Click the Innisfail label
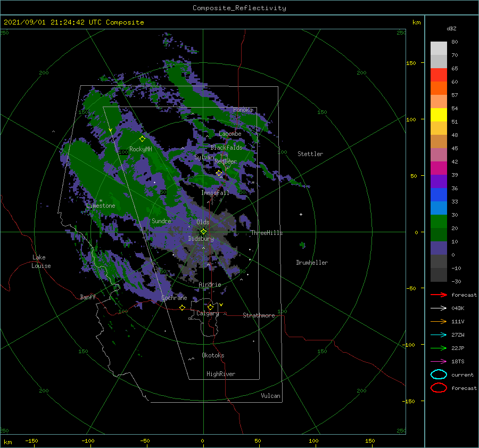Screen dimensions: 479x448 [215, 193]
